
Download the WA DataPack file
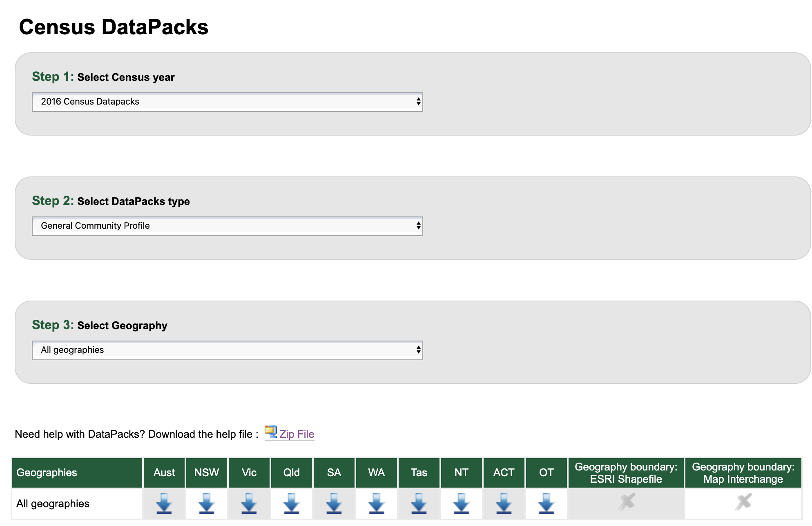coord(376,503)
